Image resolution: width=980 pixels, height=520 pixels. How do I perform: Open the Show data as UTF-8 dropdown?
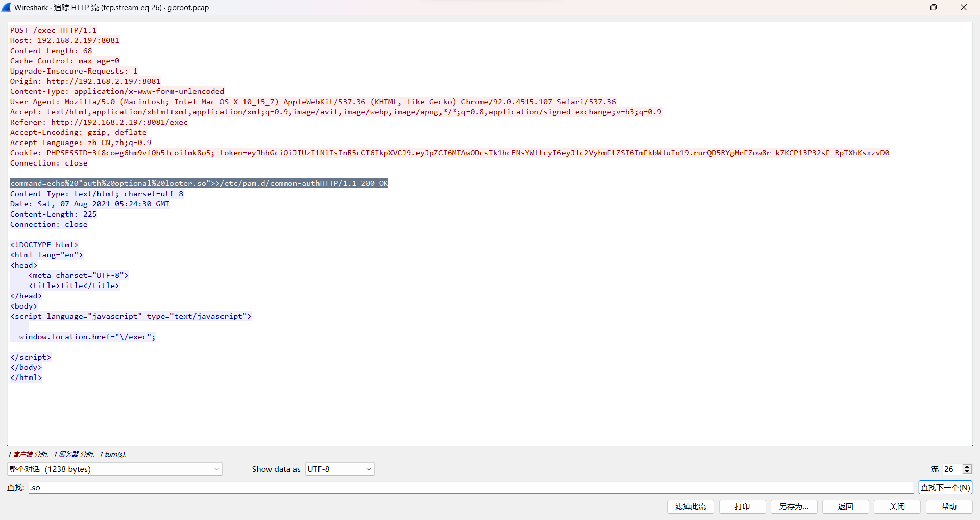[x=339, y=469]
